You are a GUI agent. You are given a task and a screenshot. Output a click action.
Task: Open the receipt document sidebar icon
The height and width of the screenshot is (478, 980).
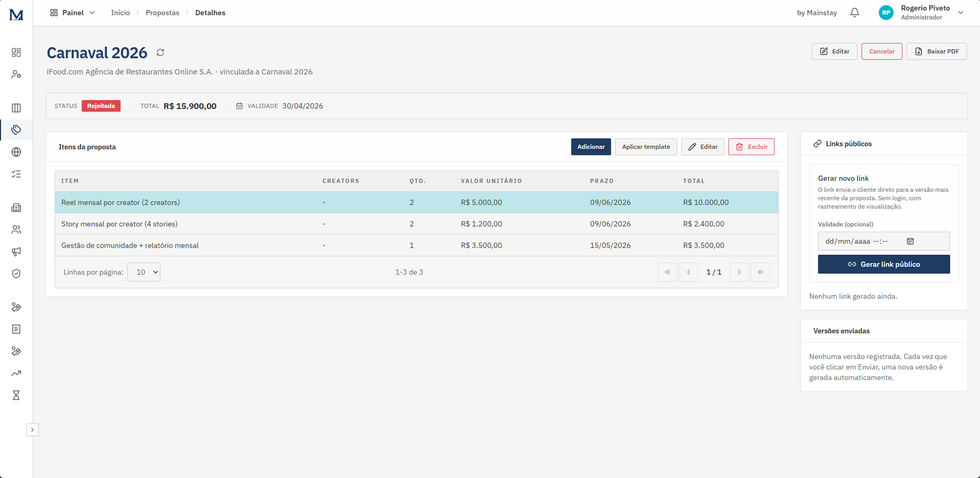(x=16, y=329)
